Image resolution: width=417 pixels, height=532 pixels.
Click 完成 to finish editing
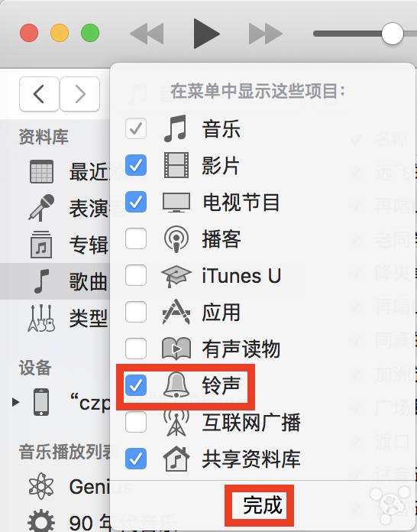coord(263,504)
